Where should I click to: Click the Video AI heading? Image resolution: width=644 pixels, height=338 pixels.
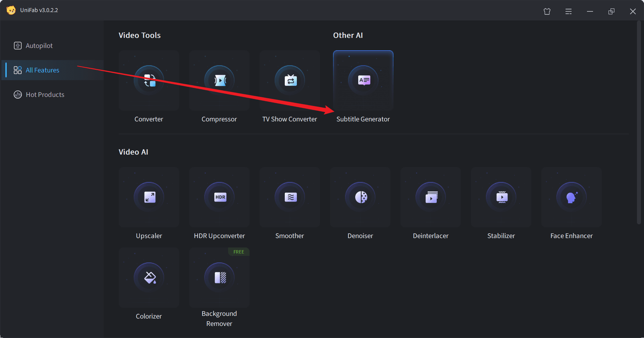click(x=133, y=152)
